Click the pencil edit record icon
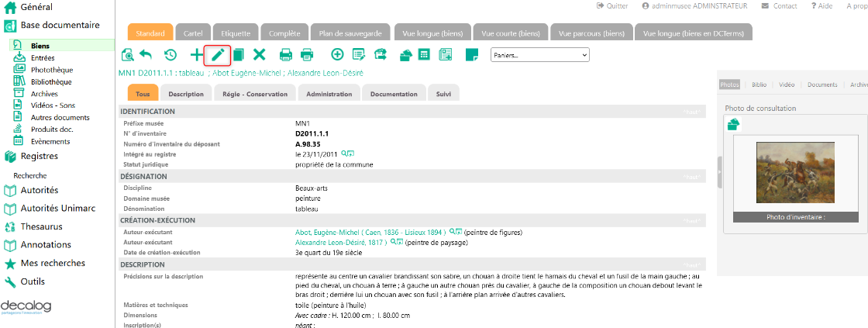This screenshot has height=328, width=868. 218,55
